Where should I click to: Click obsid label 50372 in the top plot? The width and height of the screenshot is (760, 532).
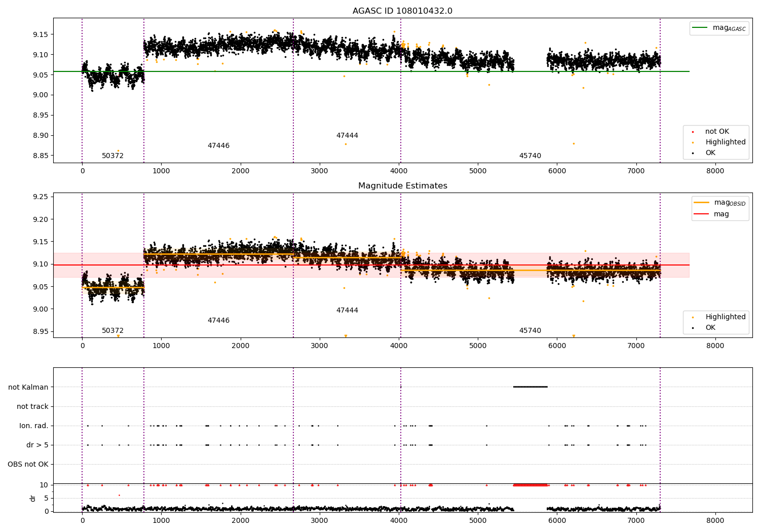(x=112, y=156)
